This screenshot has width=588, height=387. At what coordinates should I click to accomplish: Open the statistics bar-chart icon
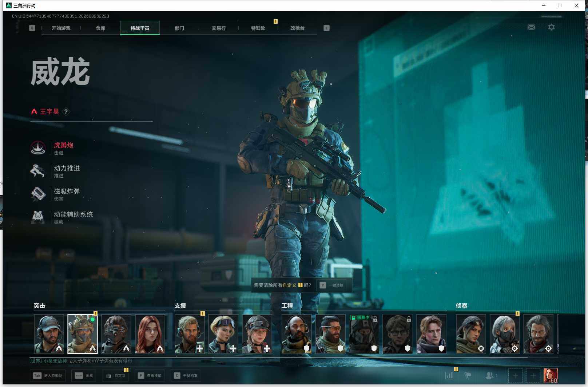click(449, 375)
